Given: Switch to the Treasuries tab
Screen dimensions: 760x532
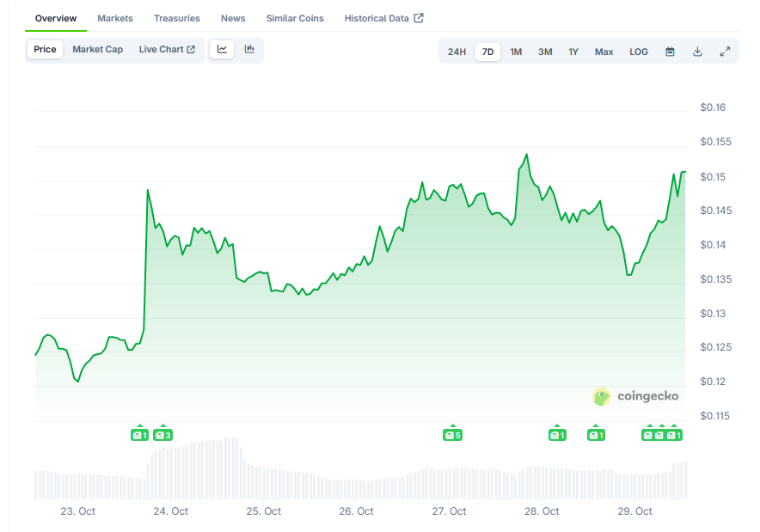Looking at the screenshot, I should 177,18.
